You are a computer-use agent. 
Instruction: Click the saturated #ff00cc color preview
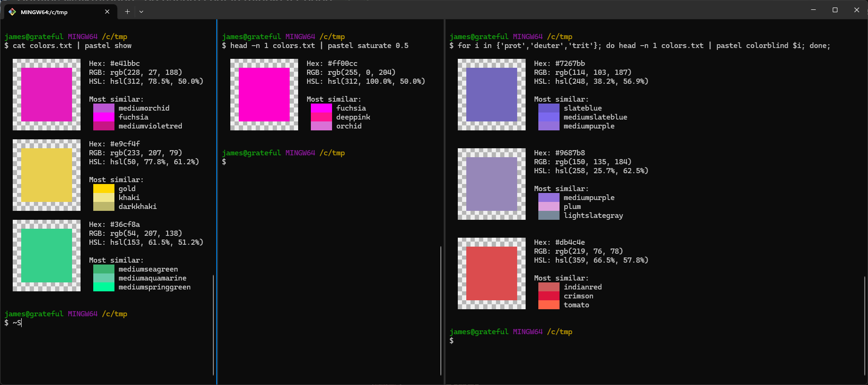pos(264,95)
